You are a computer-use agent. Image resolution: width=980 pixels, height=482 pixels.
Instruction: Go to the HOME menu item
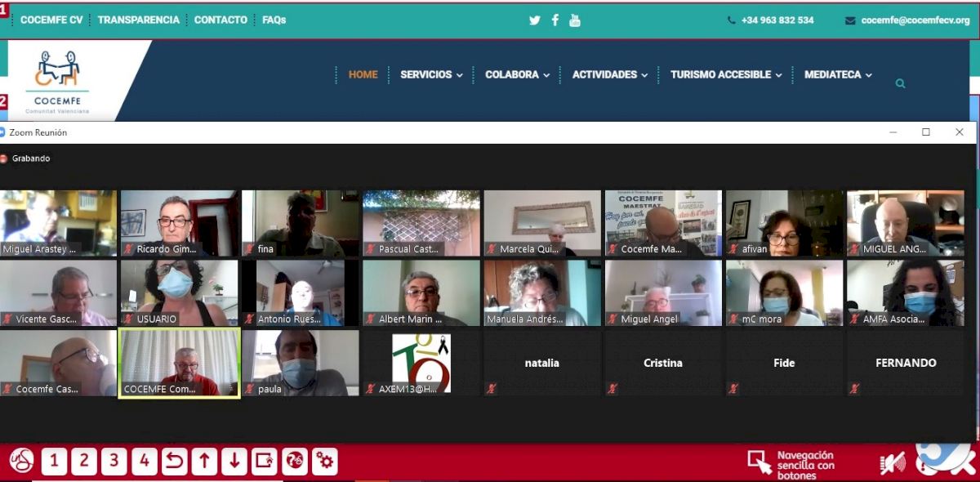pyautogui.click(x=363, y=74)
